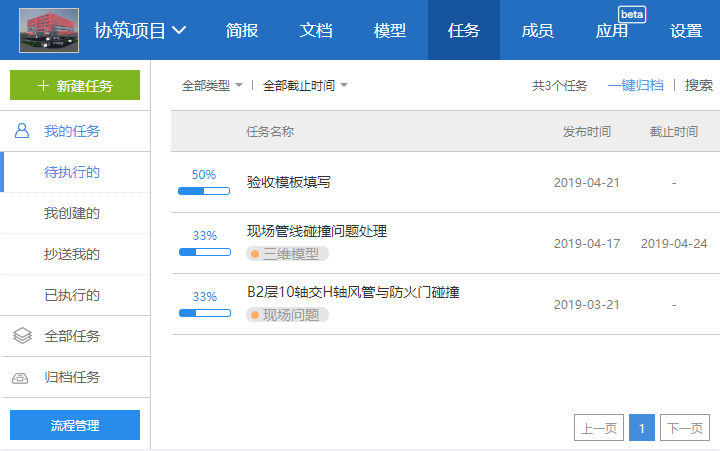Click the 搜索 link
720x451 pixels.
pos(698,85)
